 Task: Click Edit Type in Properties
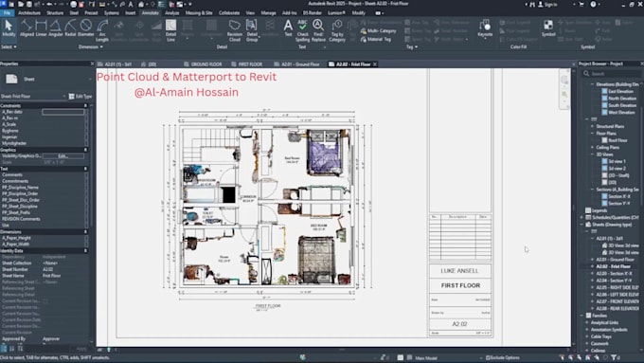click(x=80, y=96)
